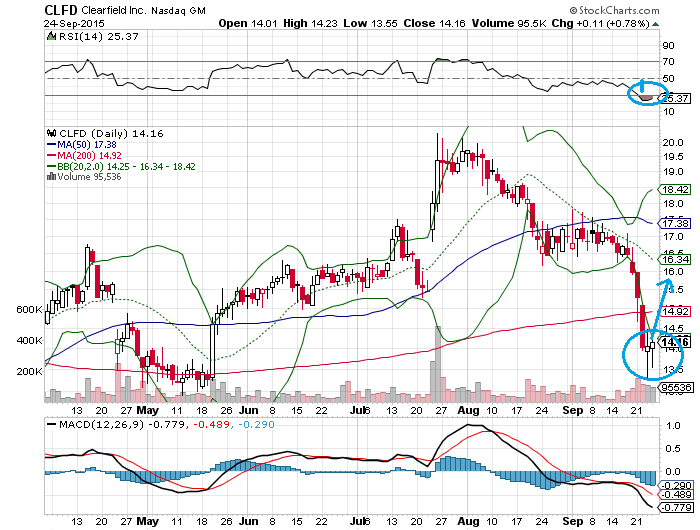Click Jun on the price chart date axis
Image resolution: width=700 pixels, height=530 pixels.
(x=249, y=410)
